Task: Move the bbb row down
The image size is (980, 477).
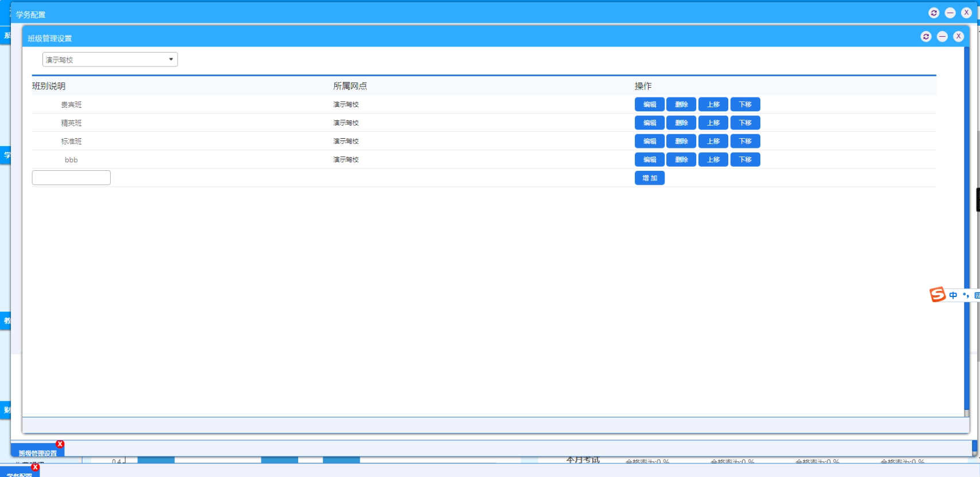Action: 745,159
